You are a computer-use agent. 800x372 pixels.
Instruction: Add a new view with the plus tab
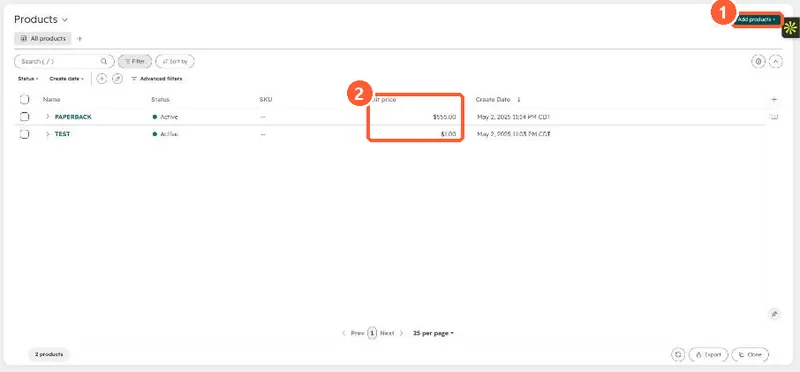click(80, 39)
